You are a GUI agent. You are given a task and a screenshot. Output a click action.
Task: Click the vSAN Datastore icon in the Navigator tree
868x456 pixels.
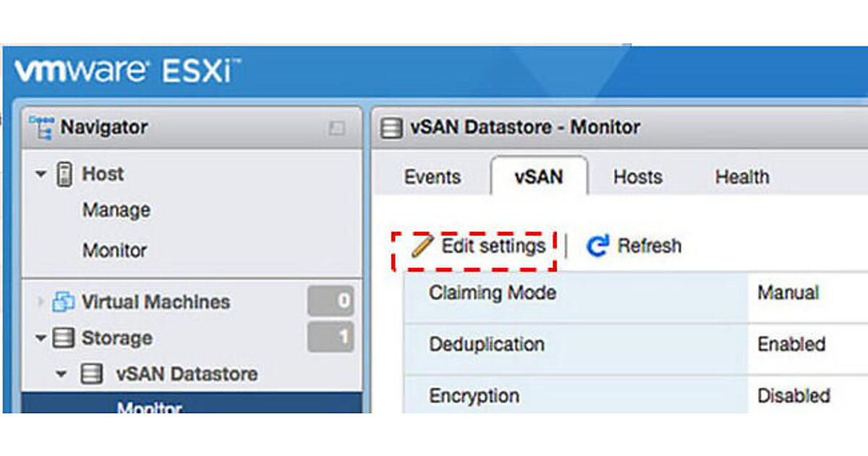[x=91, y=374]
